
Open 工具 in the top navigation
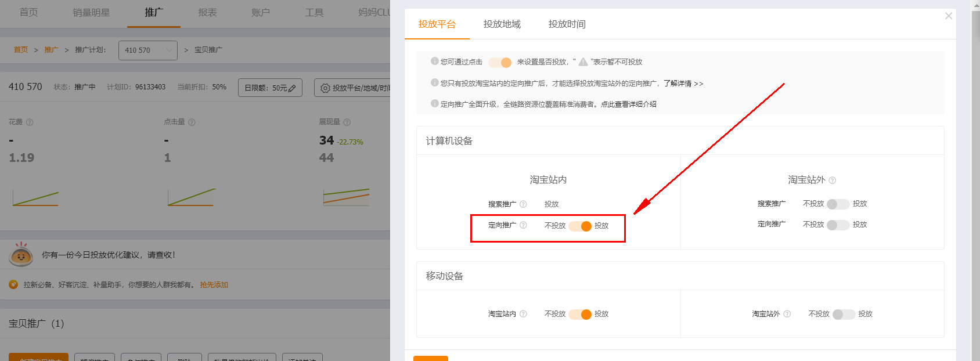tap(314, 12)
